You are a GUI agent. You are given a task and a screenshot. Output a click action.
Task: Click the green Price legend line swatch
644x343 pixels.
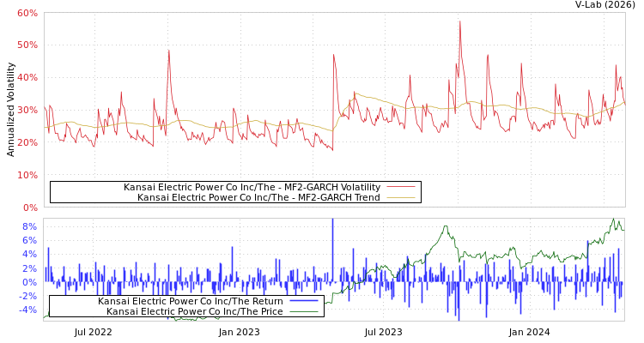[x=303, y=311]
